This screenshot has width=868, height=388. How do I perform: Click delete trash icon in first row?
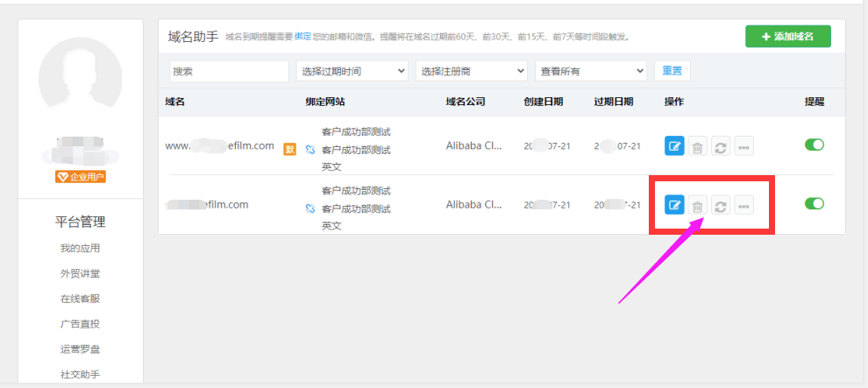point(697,146)
